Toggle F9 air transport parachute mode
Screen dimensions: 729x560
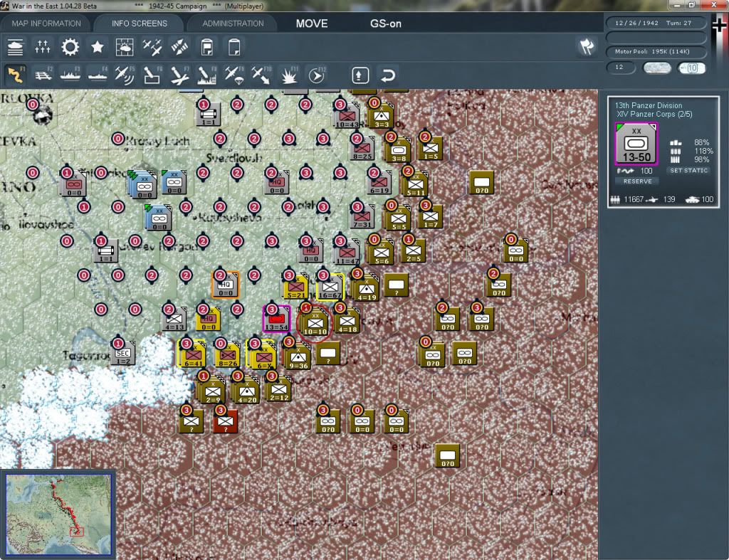(234, 75)
